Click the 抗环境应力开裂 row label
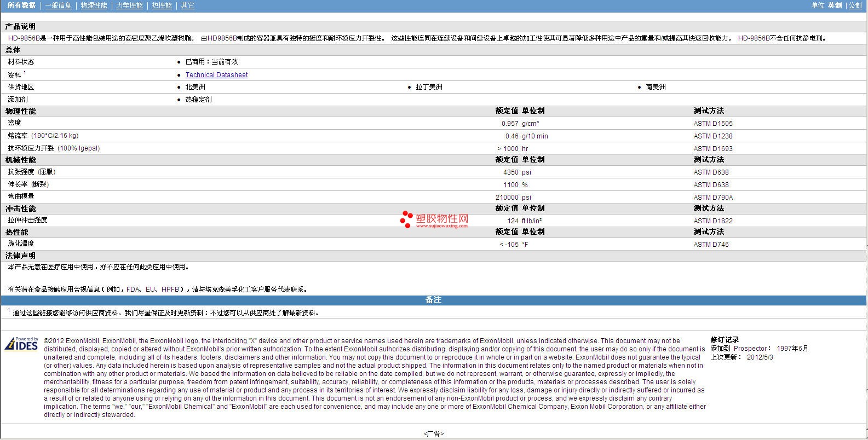 [54, 148]
